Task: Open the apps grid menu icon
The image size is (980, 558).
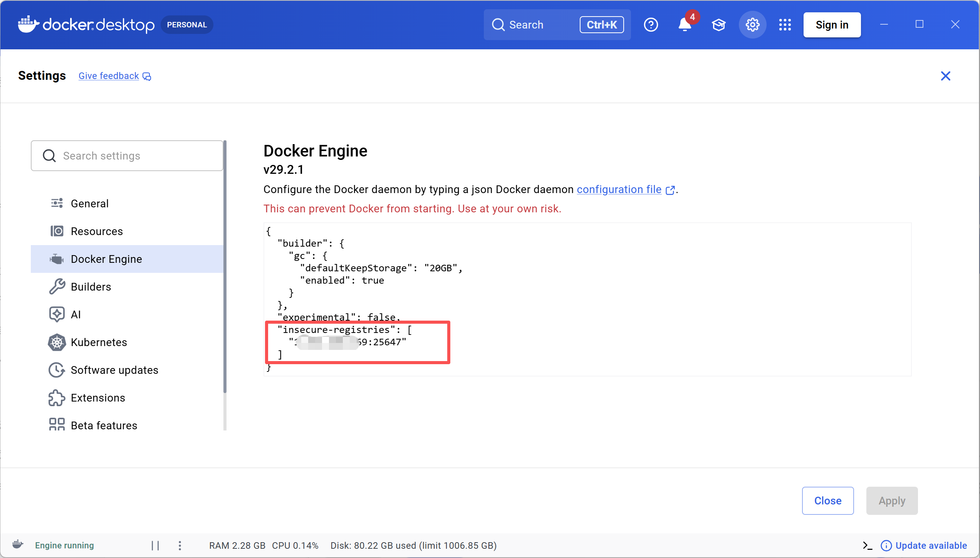Action: pos(785,25)
